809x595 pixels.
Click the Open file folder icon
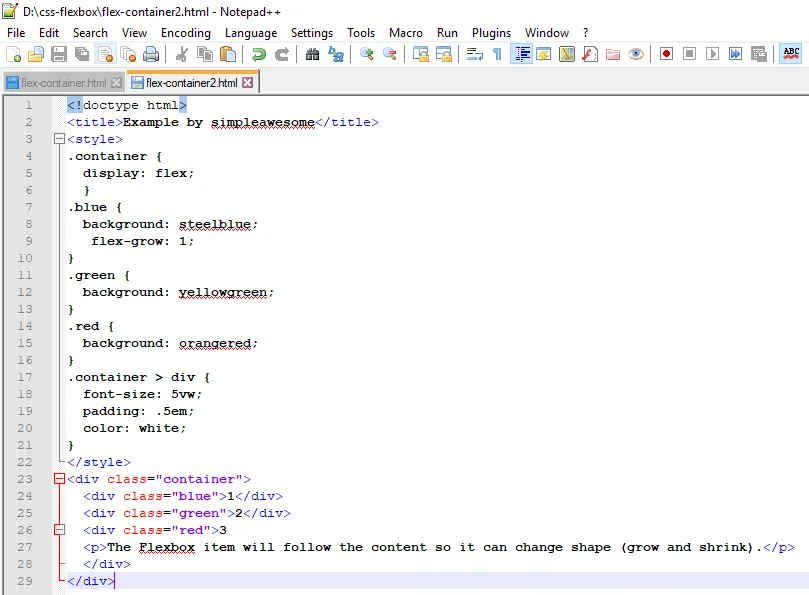[x=36, y=54]
